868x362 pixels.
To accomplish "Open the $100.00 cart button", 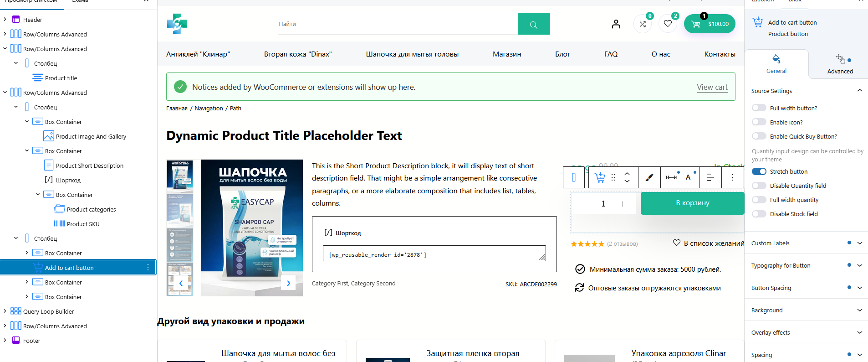I will click(710, 24).
